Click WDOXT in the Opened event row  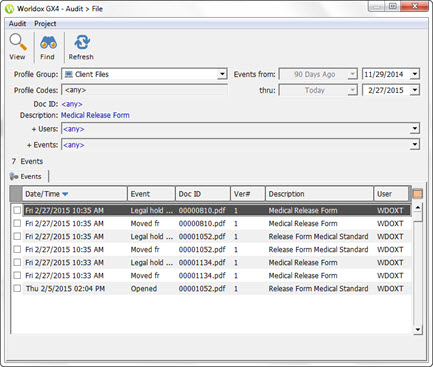(x=390, y=288)
